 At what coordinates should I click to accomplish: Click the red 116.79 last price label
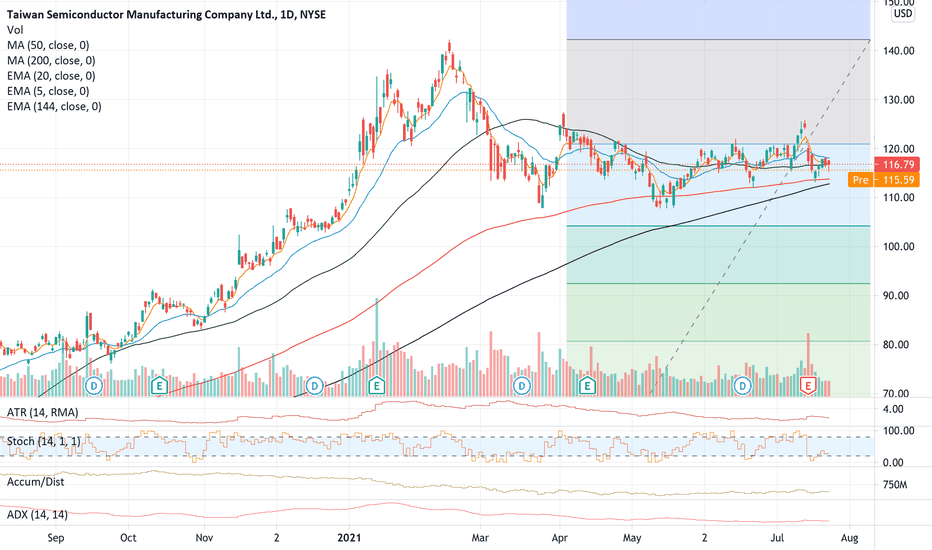pyautogui.click(x=897, y=165)
